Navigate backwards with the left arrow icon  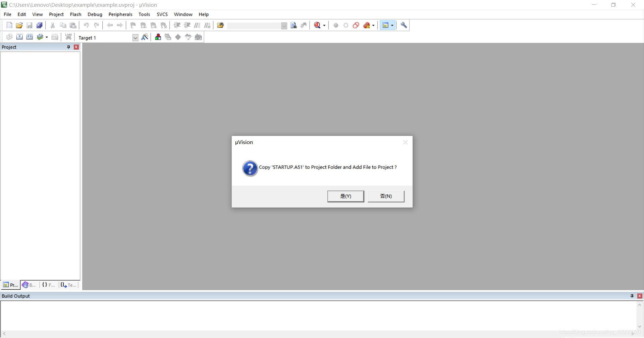(110, 25)
